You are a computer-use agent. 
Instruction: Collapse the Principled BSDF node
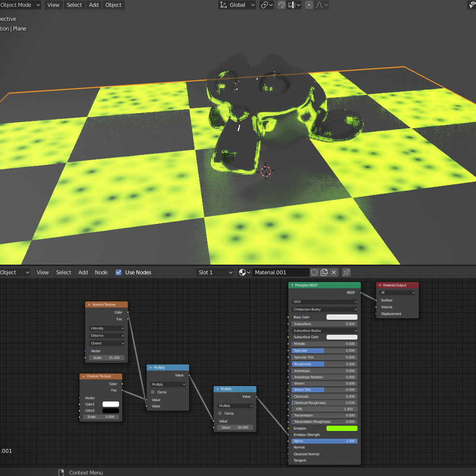(x=292, y=285)
